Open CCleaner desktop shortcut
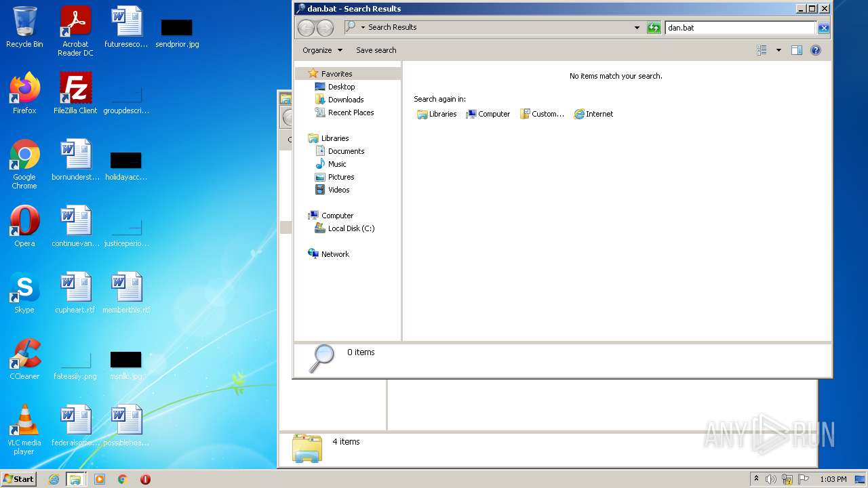 click(x=24, y=359)
